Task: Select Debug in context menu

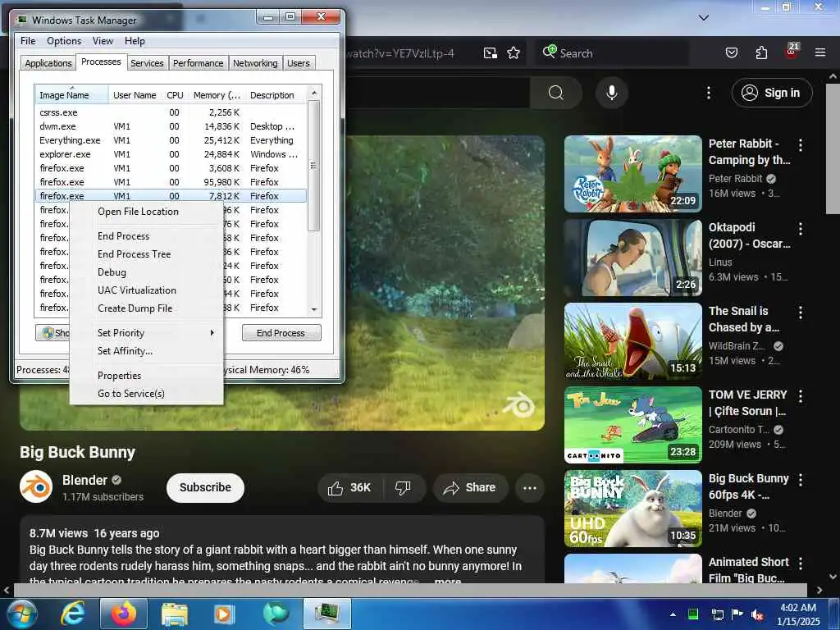Action: pyautogui.click(x=112, y=272)
